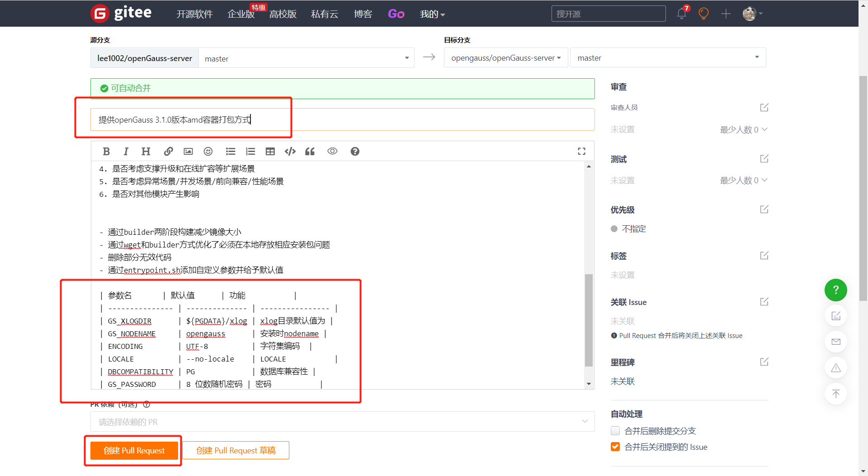Insert a link via toolbar
868x476 pixels.
tap(168, 152)
